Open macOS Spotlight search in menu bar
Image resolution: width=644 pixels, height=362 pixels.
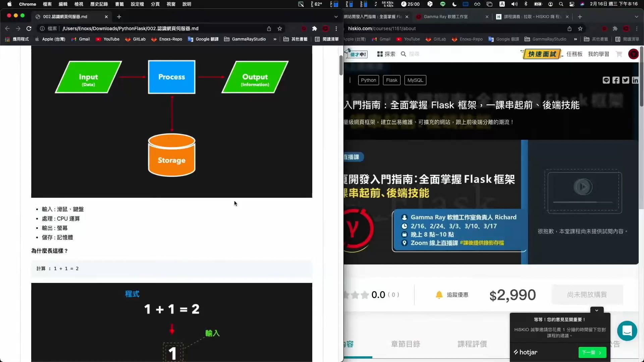pyautogui.click(x=561, y=4)
